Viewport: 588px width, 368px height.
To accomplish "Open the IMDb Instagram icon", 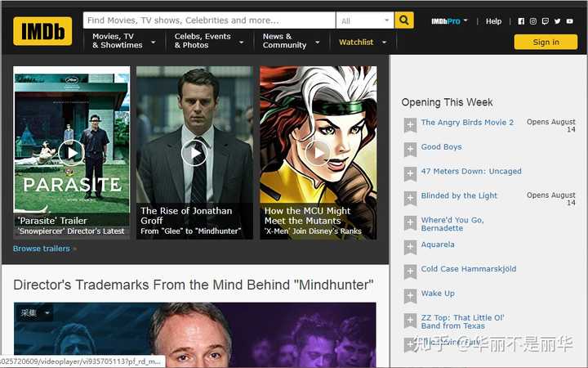I will (532, 21).
